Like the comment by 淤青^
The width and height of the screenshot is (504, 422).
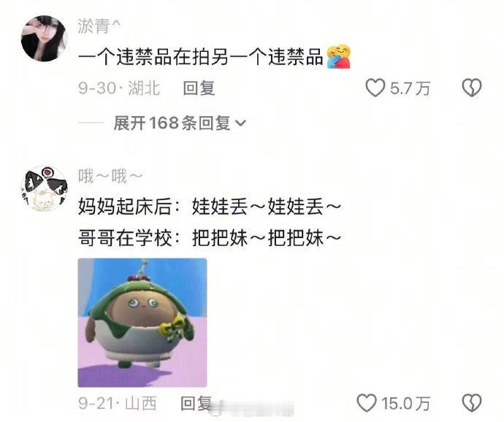375,88
